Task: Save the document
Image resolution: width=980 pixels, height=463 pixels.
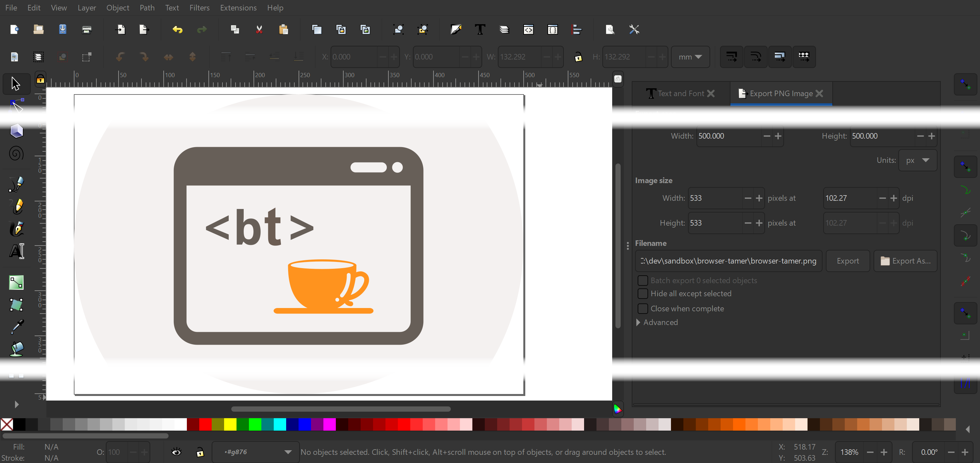Action: [x=63, y=29]
